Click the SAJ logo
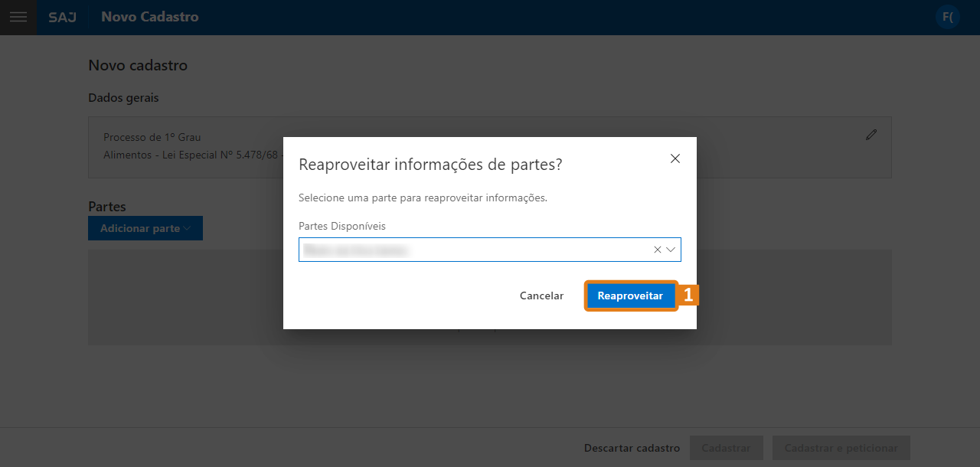 (x=62, y=17)
